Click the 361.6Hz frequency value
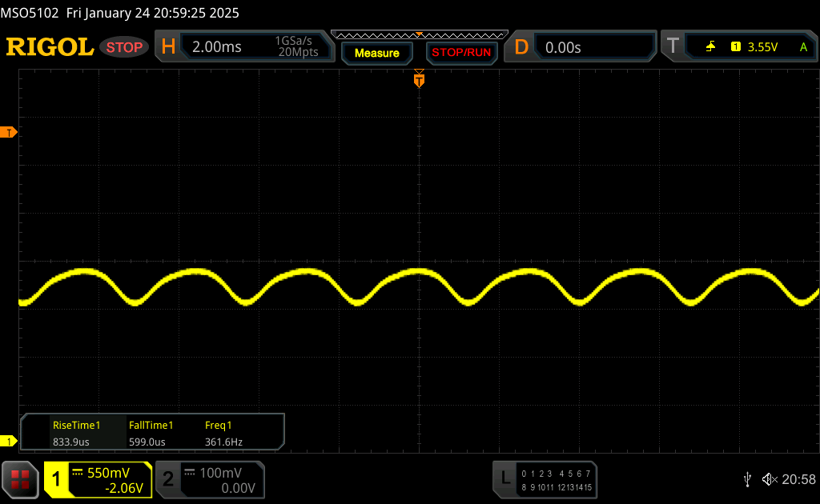Image resolution: width=820 pixels, height=504 pixels. (x=223, y=442)
